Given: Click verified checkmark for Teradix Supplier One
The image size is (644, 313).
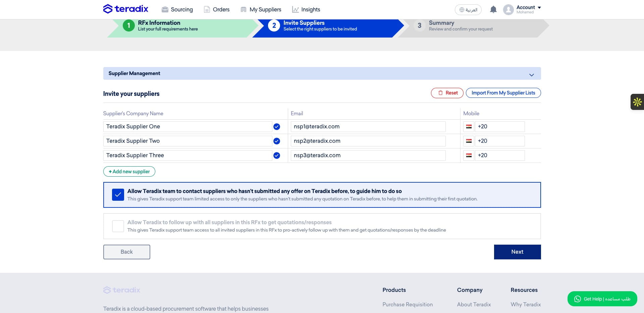Looking at the screenshot, I should (x=277, y=127).
